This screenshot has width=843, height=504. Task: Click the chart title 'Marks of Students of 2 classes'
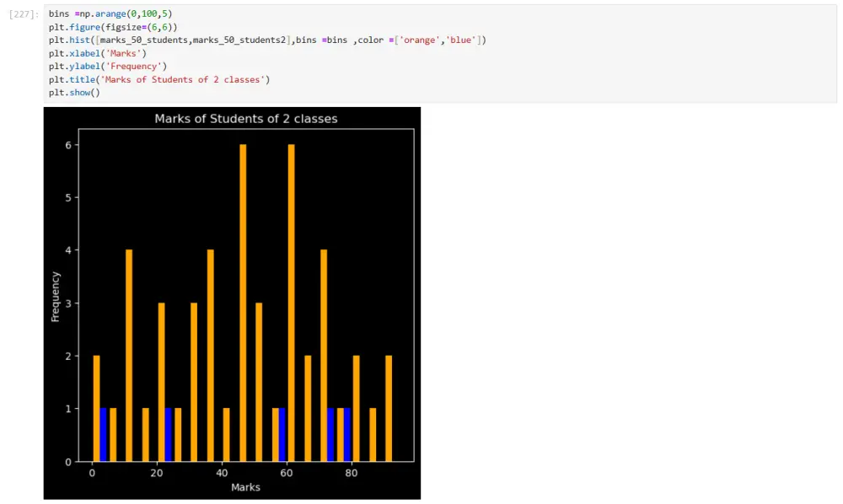245,119
